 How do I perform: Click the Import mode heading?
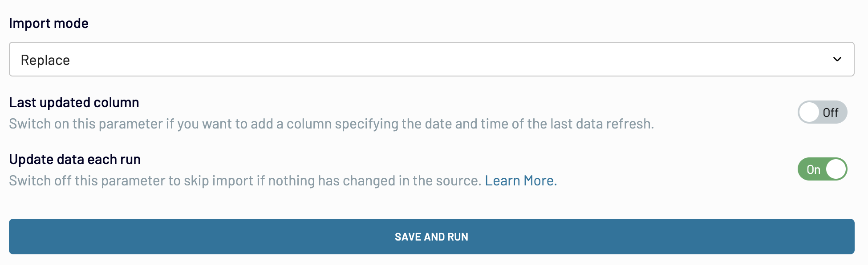(49, 23)
